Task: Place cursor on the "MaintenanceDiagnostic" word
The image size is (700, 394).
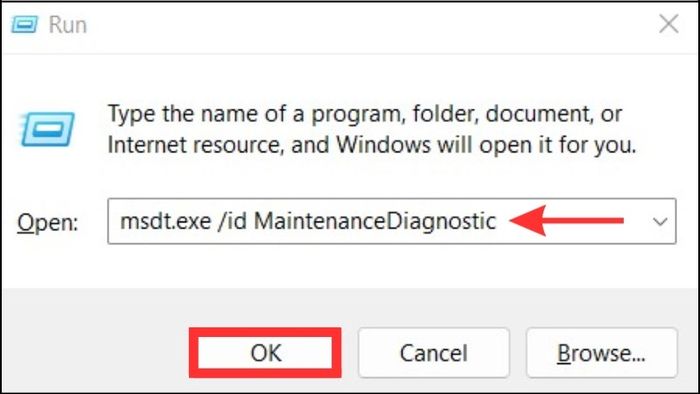Action: pyautogui.click(x=375, y=221)
